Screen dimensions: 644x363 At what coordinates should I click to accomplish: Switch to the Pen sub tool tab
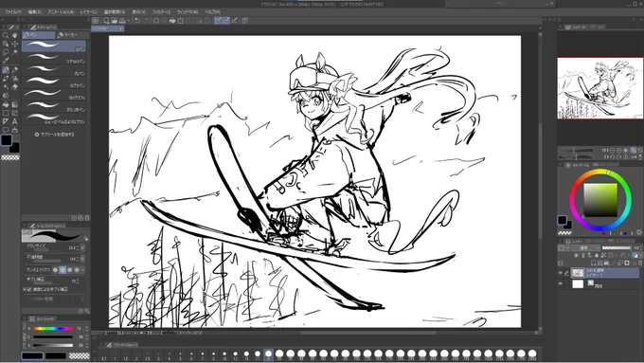[38, 35]
